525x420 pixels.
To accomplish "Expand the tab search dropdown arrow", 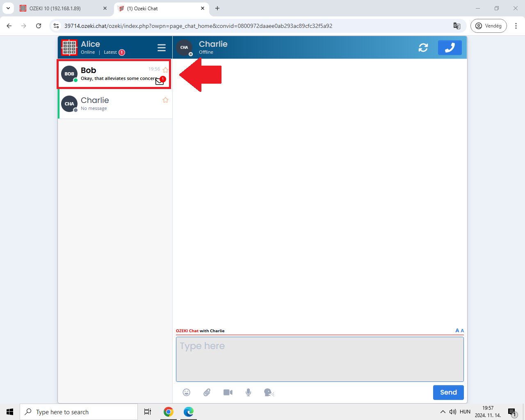I will click(8, 8).
